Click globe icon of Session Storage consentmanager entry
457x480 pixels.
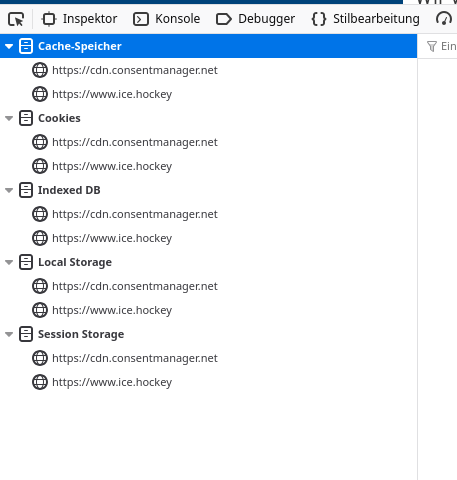click(x=40, y=358)
